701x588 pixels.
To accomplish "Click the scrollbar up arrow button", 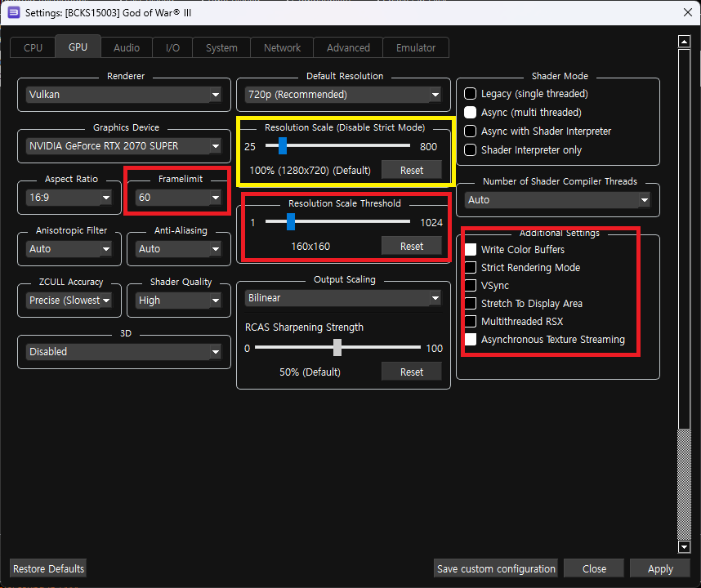I will (x=684, y=42).
